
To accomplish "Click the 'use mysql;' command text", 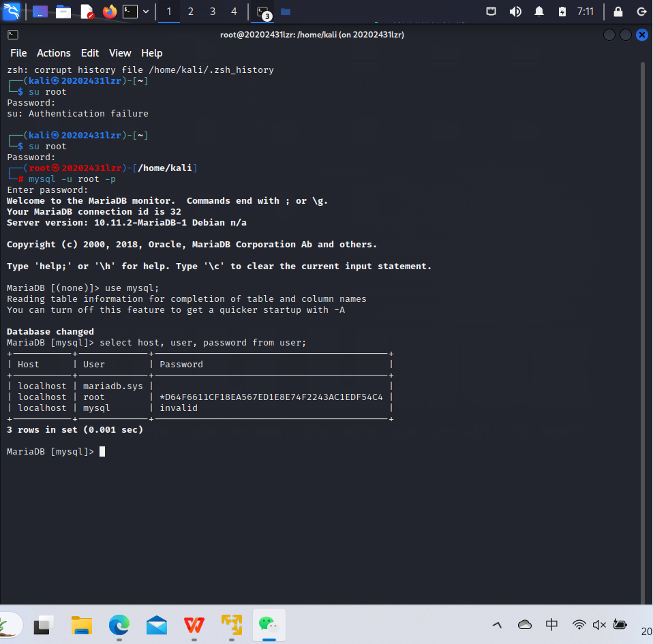I will [132, 288].
